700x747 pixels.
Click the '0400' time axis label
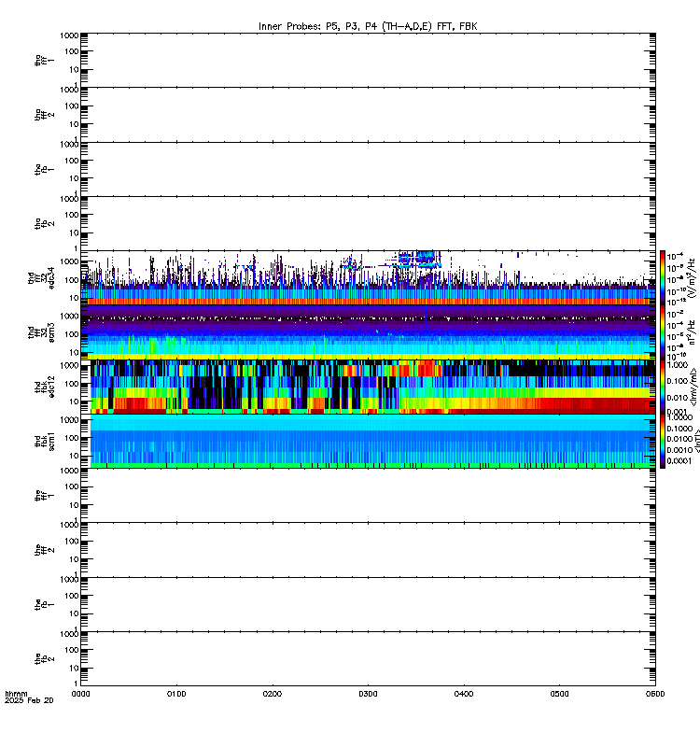coord(464,694)
